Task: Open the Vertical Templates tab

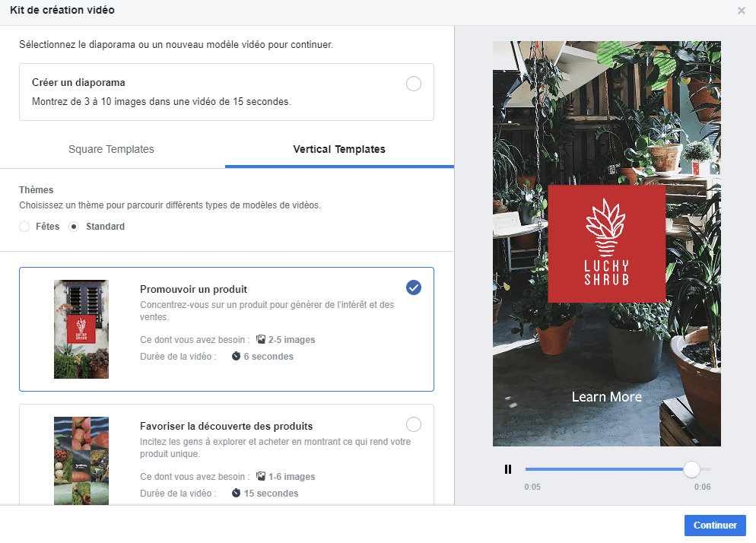Action: pyautogui.click(x=339, y=149)
